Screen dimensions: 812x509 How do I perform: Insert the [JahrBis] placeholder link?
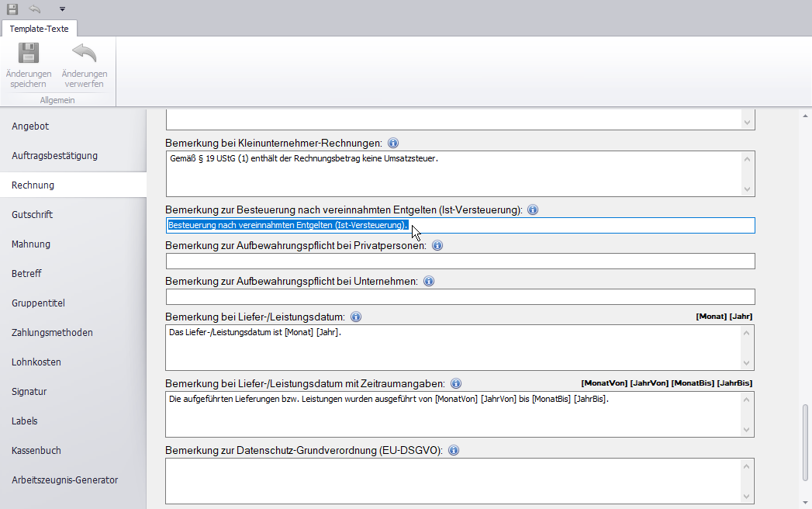[734, 383]
